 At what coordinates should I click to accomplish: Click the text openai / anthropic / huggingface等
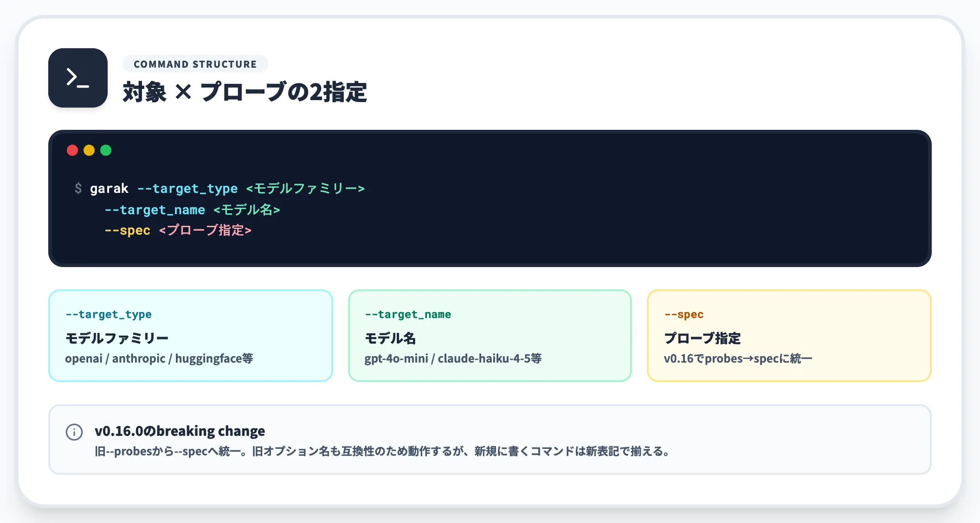click(159, 358)
